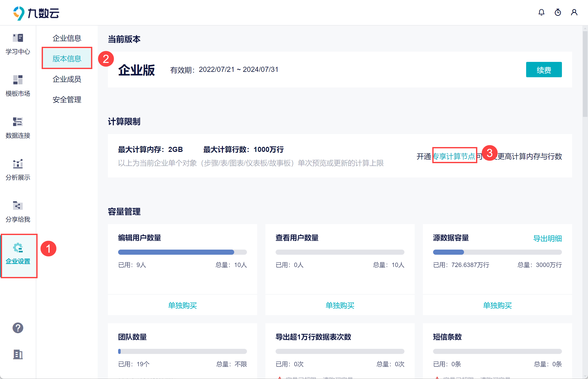This screenshot has height=379, width=588.
Task: Switch to 企业信息 menu item
Action: coord(67,38)
